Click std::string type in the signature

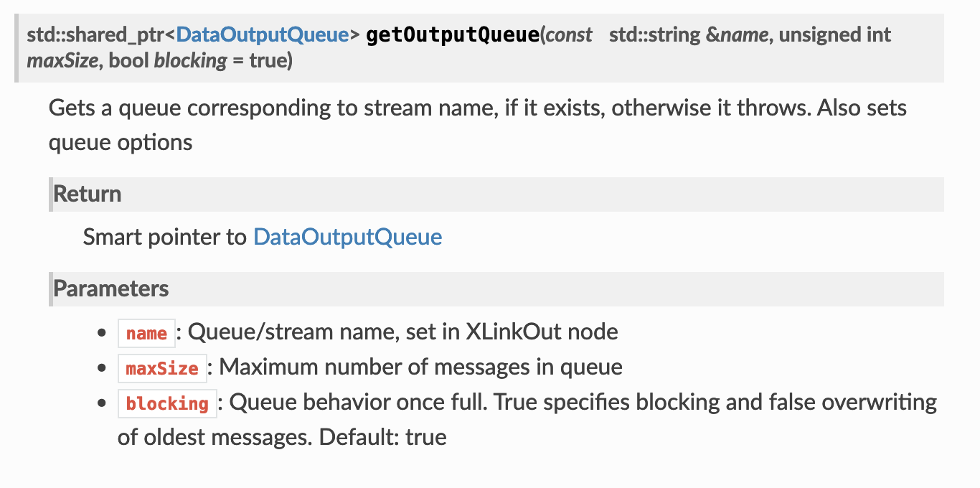(654, 34)
